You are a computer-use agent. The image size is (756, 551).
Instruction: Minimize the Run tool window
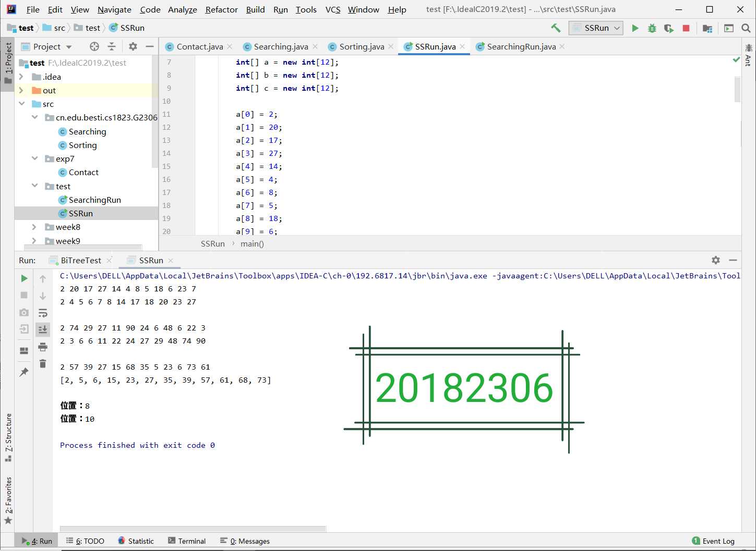[x=733, y=260]
